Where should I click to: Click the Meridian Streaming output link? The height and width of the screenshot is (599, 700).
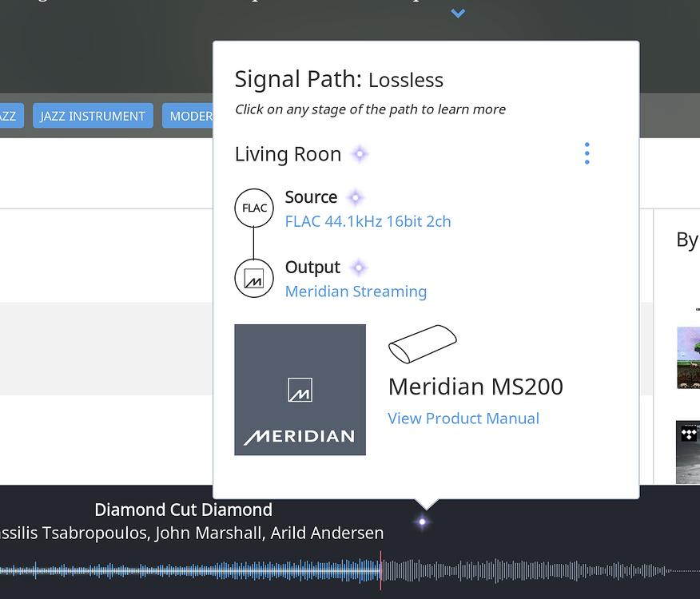tap(356, 292)
